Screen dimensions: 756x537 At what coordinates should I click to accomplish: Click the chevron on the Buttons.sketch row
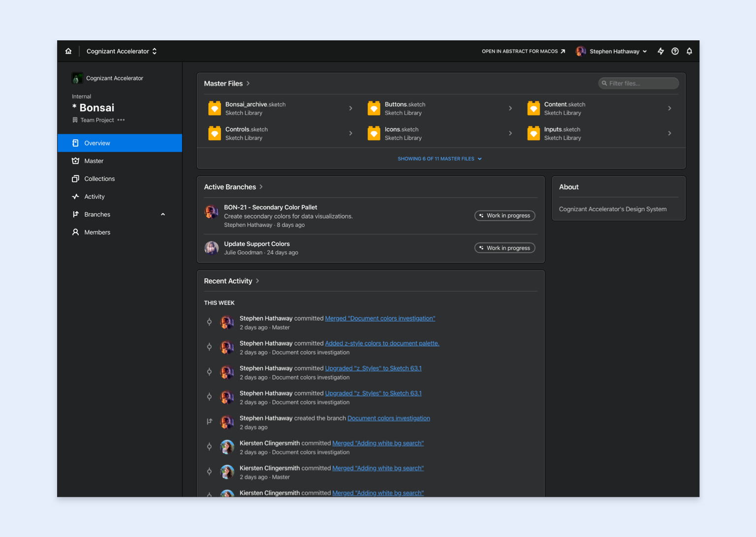pos(510,108)
